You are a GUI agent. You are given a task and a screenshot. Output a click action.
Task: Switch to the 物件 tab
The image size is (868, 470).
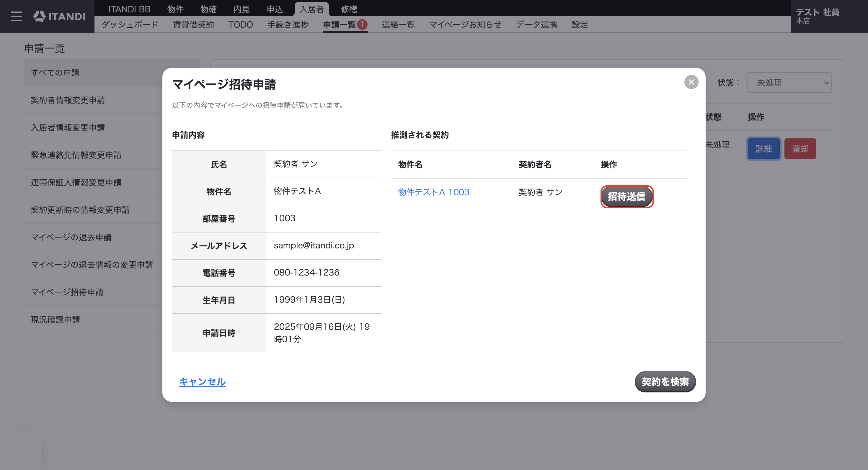tap(175, 9)
